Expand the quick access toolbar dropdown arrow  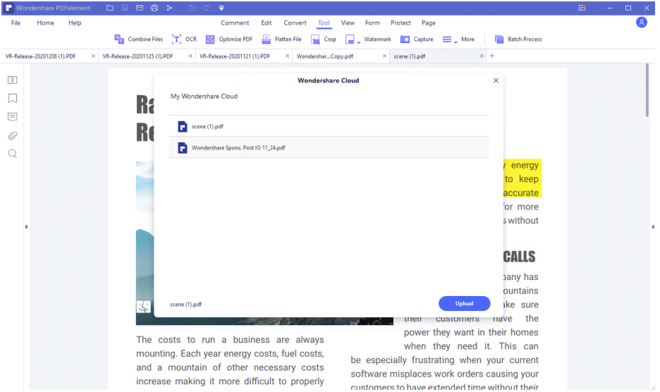(221, 8)
